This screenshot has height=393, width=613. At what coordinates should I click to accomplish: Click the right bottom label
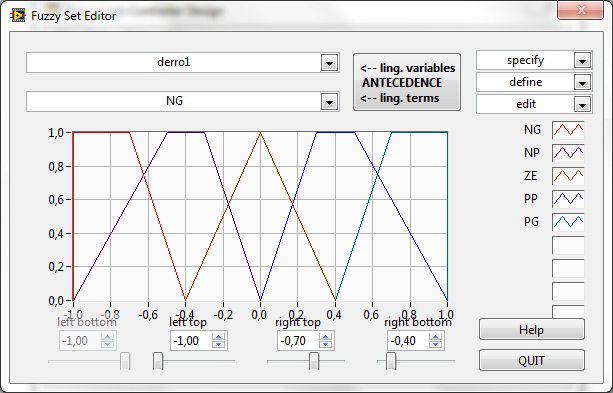pos(418,322)
